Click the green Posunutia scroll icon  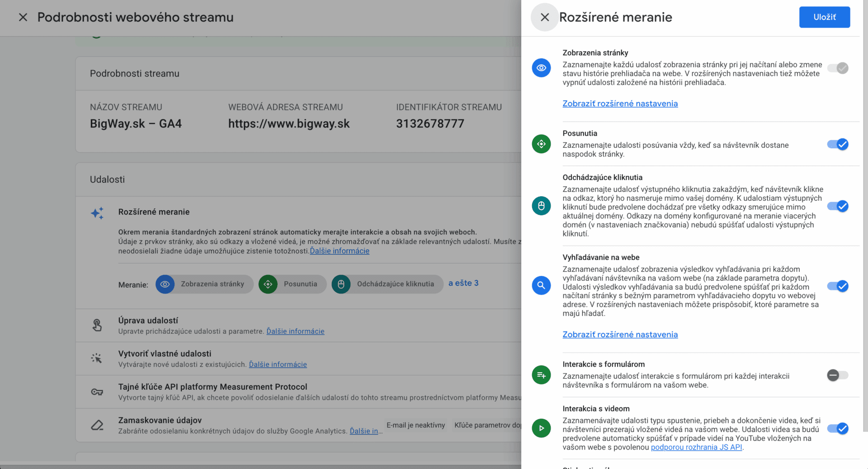coord(541,144)
